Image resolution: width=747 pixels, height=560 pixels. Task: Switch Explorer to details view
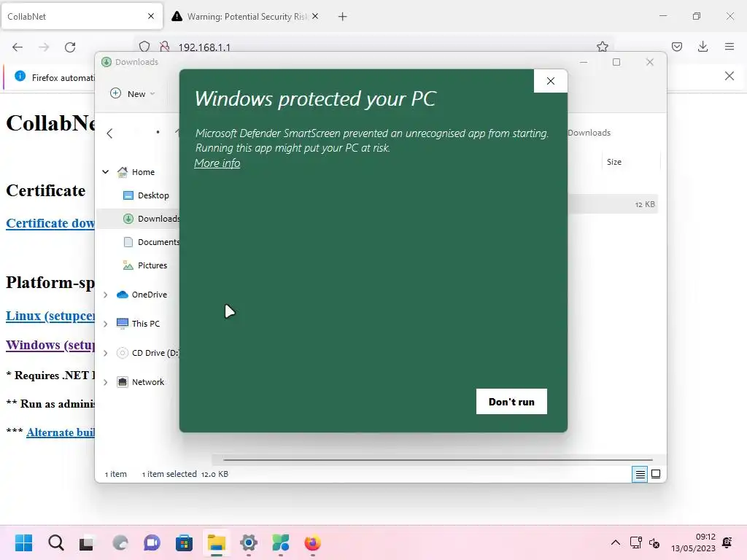[640, 474]
